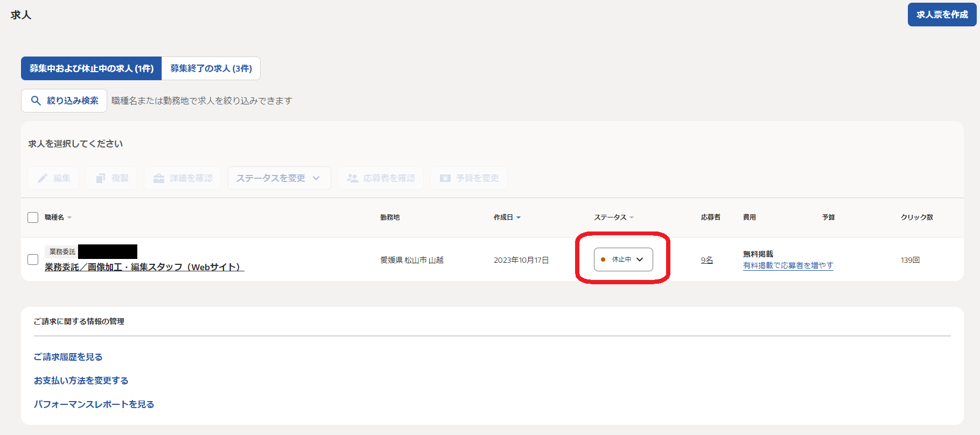Image resolution: width=980 pixels, height=435 pixels.
Task: Click 有料掲載で応募者を増やす link
Action: tap(788, 265)
